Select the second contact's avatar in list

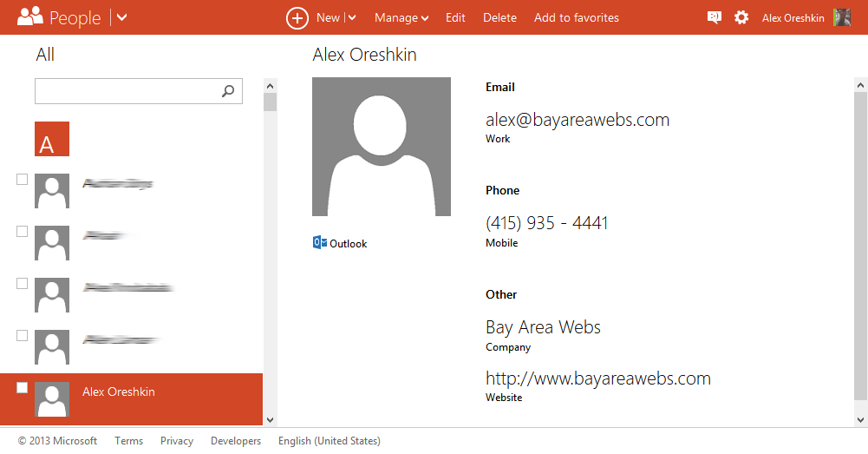52,243
